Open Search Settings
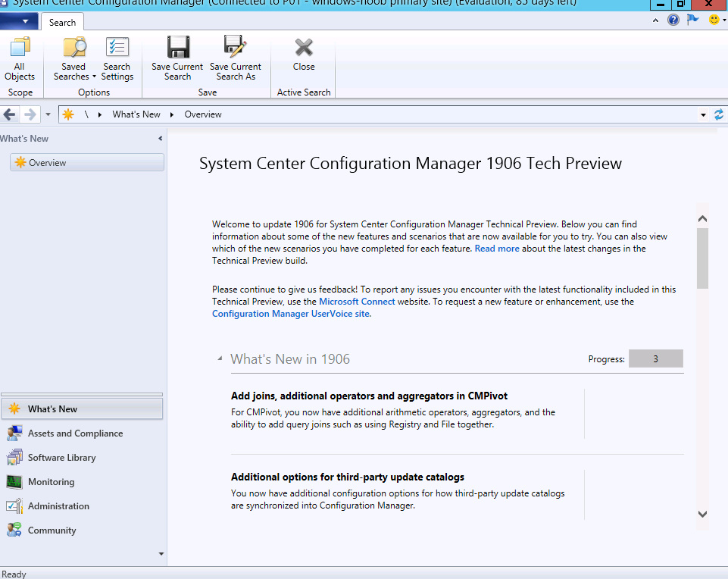728x579 pixels. click(x=117, y=58)
